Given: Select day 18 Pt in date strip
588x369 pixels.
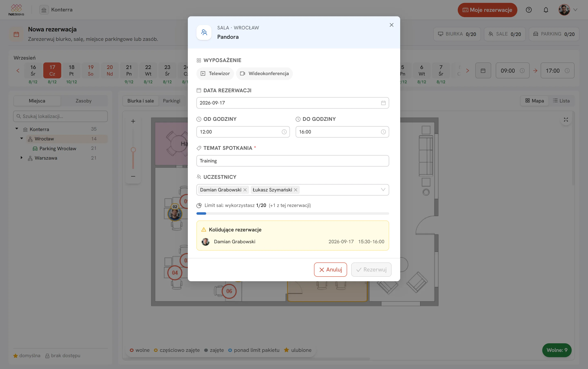Looking at the screenshot, I should pos(71,71).
